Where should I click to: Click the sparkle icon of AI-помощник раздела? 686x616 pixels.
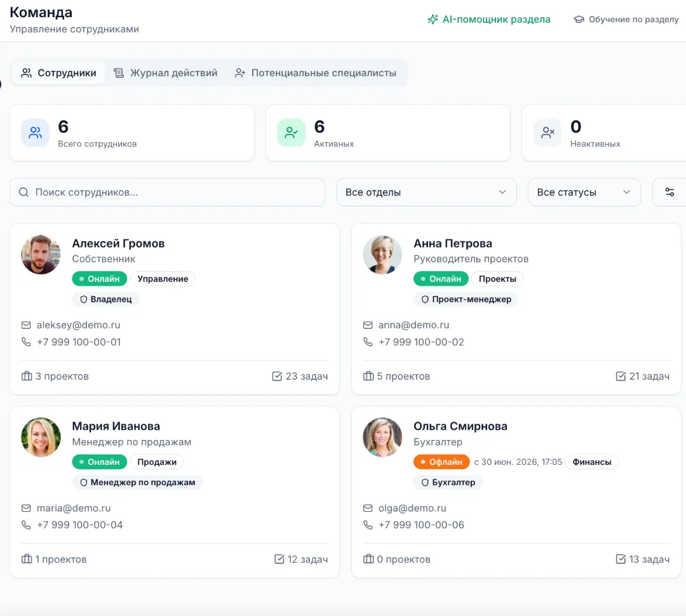[x=433, y=19]
